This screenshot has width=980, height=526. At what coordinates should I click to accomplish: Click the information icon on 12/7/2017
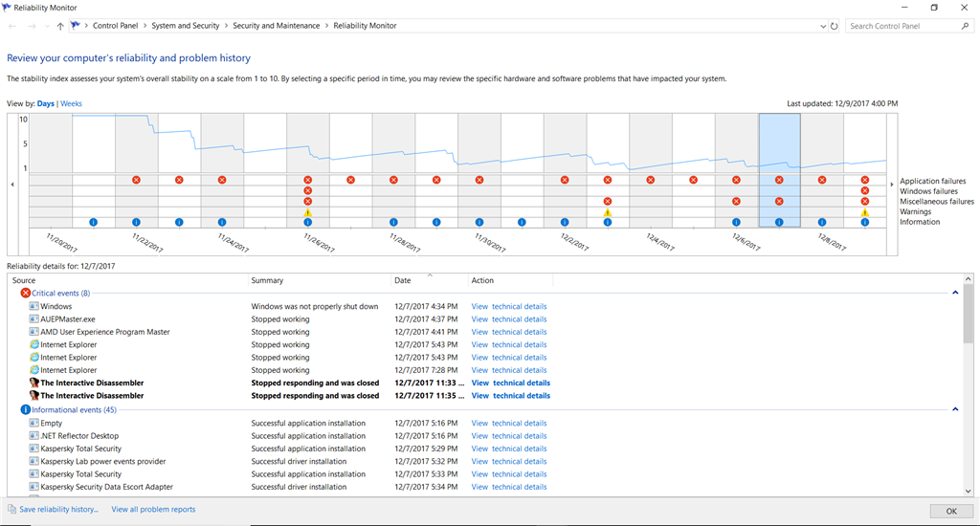pos(779,222)
